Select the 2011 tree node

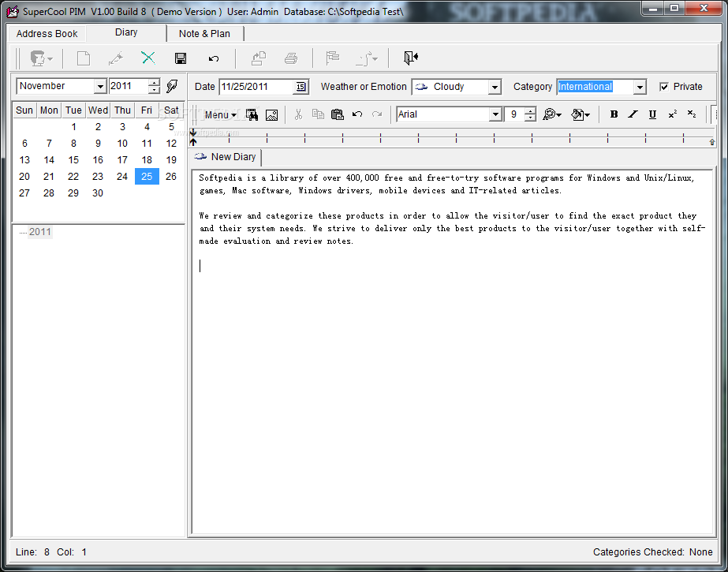[40, 232]
